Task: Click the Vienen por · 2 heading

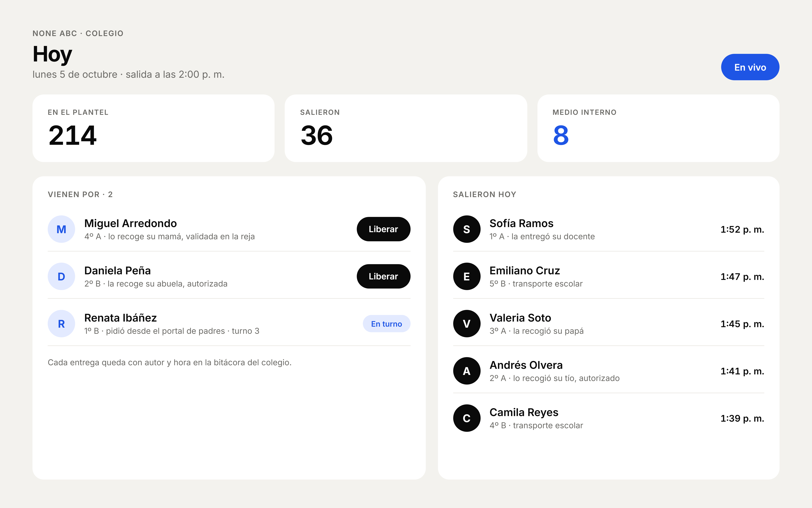Action: 80,195
